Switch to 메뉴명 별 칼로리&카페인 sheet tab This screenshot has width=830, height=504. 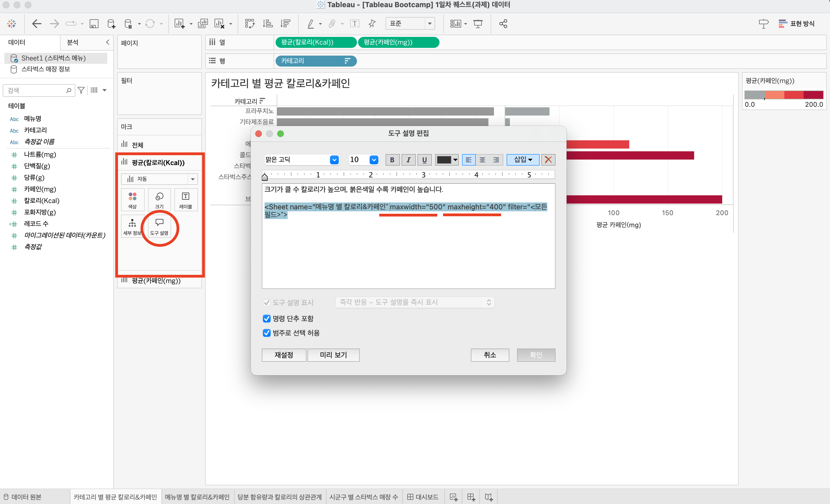pyautogui.click(x=197, y=497)
